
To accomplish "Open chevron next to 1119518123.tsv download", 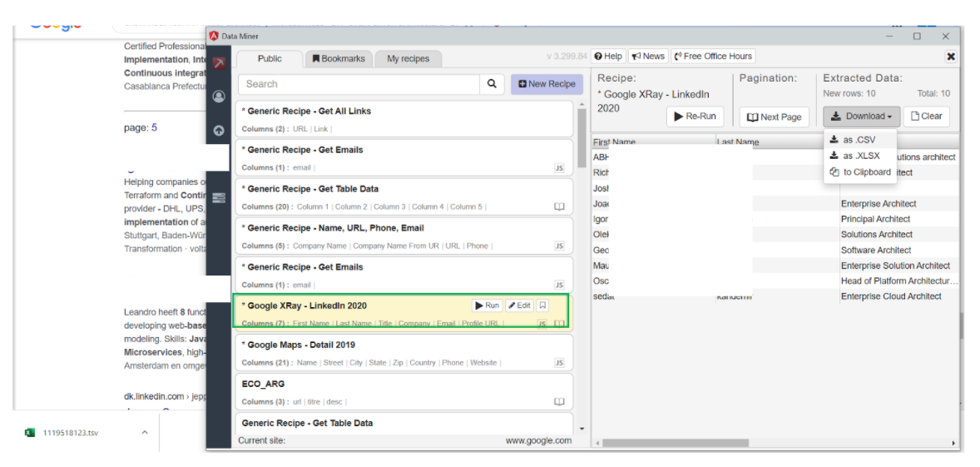I will (144, 433).
